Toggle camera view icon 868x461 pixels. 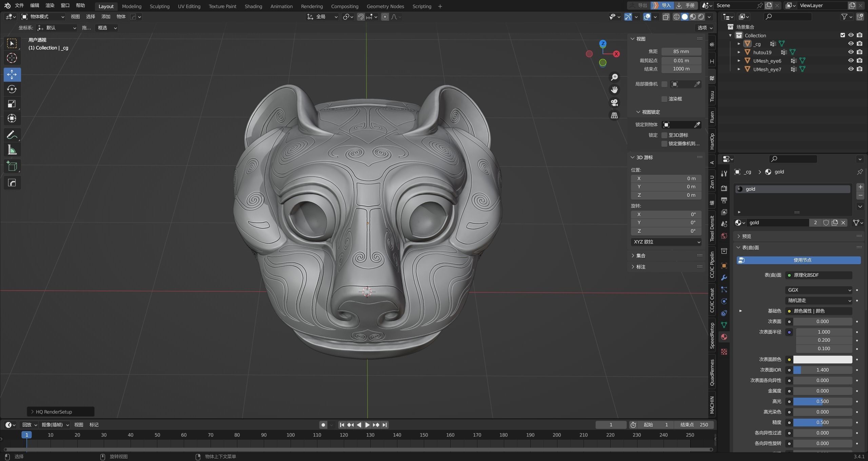[x=614, y=103]
